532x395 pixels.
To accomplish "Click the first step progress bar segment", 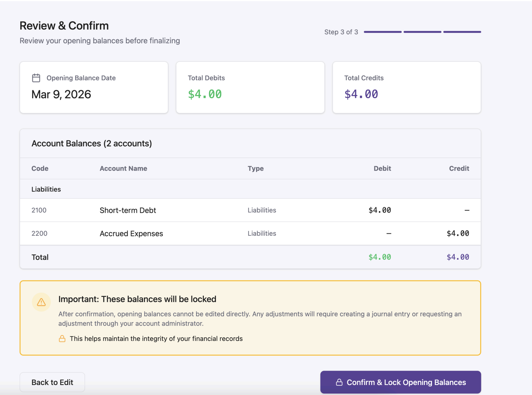I will tap(382, 32).
